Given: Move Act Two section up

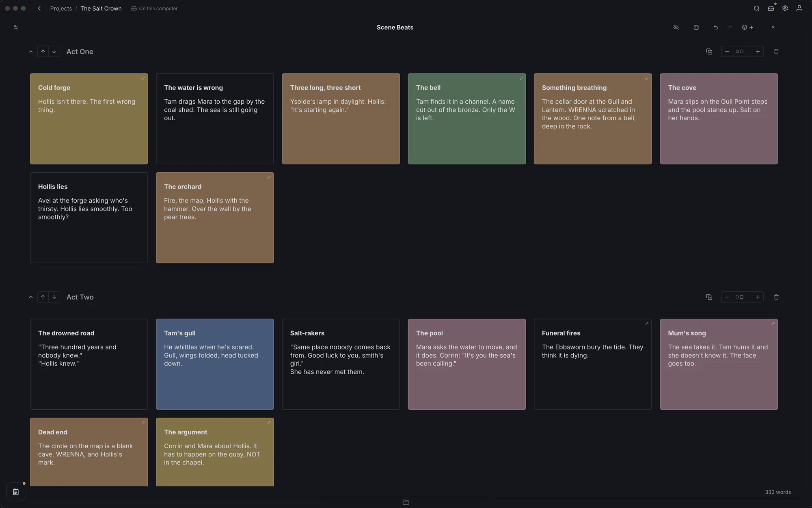Looking at the screenshot, I should 43,297.
